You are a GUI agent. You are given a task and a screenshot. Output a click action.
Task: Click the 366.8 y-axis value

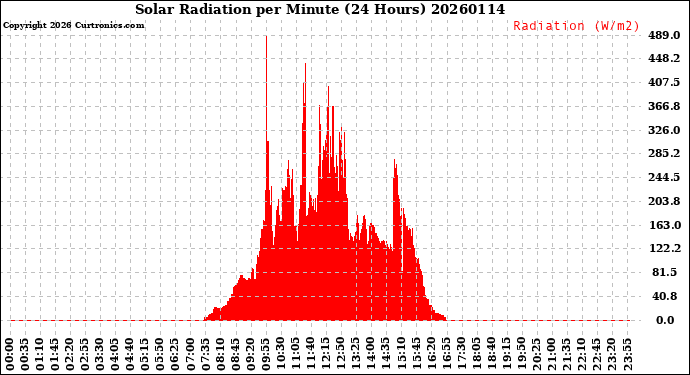click(x=664, y=106)
